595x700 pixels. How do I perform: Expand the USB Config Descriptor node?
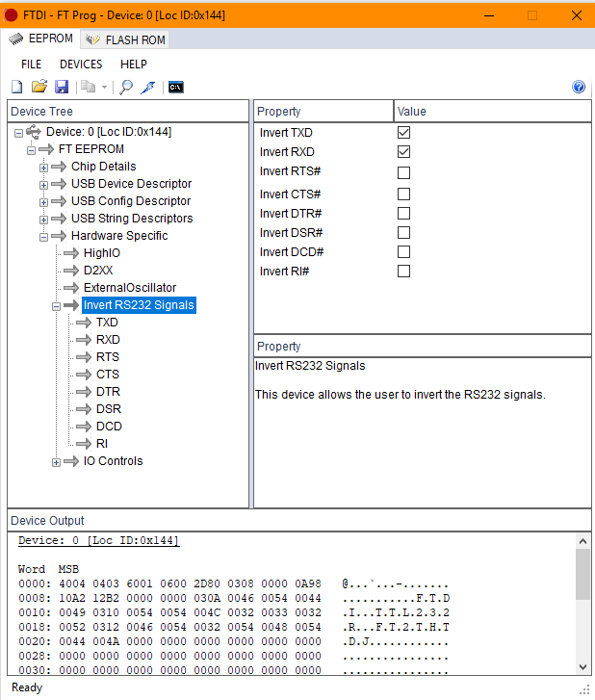pos(43,202)
